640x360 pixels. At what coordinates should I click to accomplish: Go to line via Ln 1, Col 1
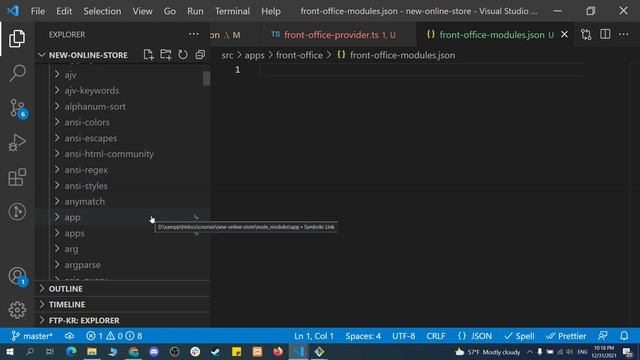314,336
